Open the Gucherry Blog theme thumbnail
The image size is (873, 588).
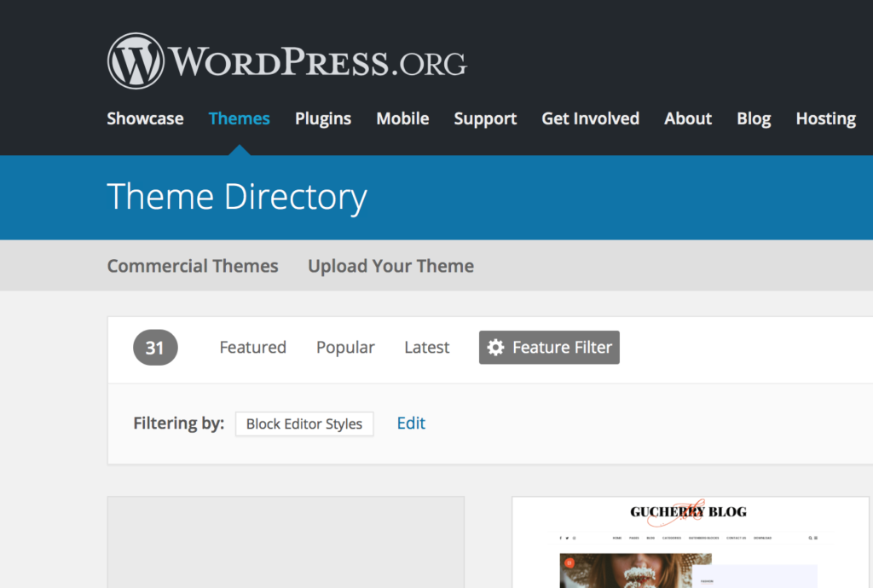tap(690, 542)
